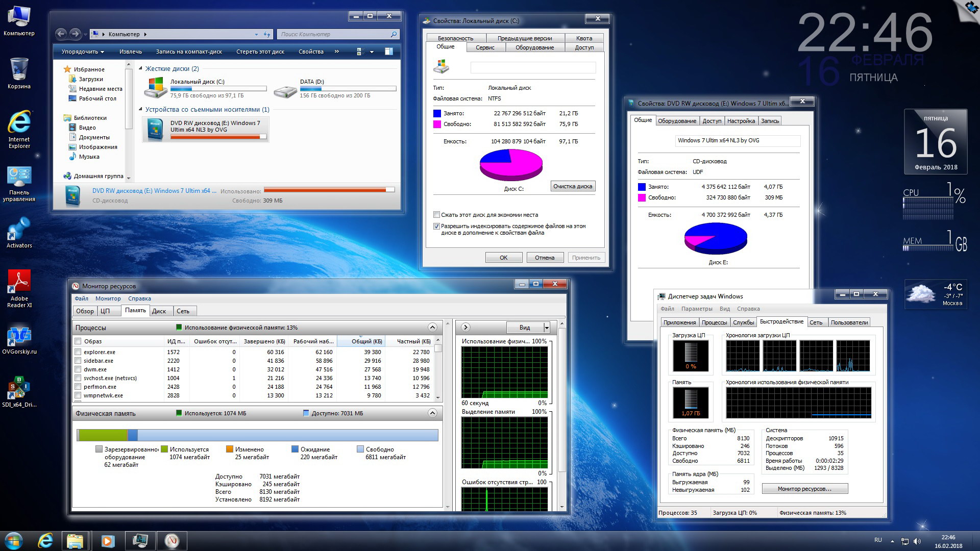The width and height of the screenshot is (980, 551).
Task: Click the Local Disk (C:) drive icon
Action: [x=156, y=88]
